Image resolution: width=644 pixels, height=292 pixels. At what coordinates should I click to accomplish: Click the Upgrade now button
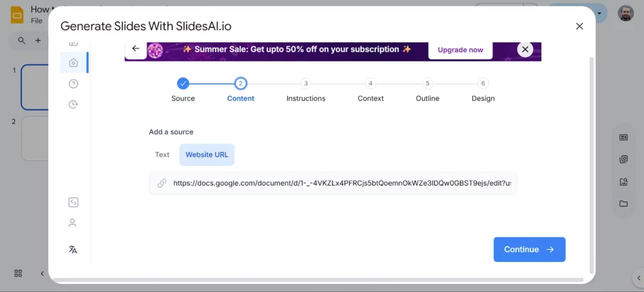click(460, 50)
